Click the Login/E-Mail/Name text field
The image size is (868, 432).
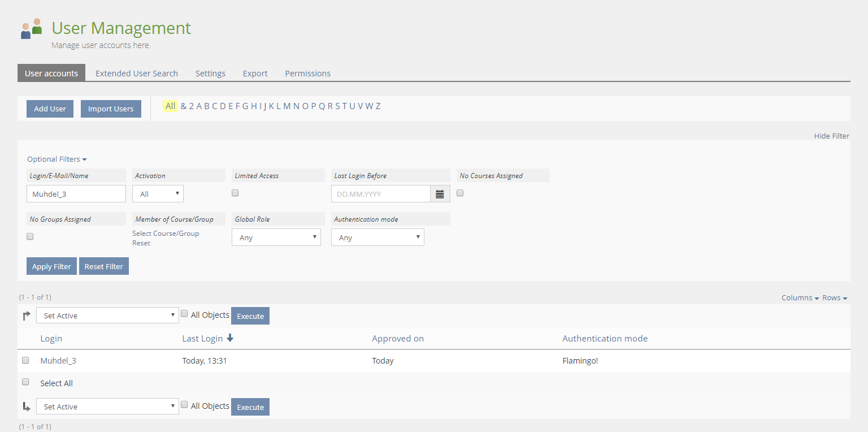click(76, 194)
